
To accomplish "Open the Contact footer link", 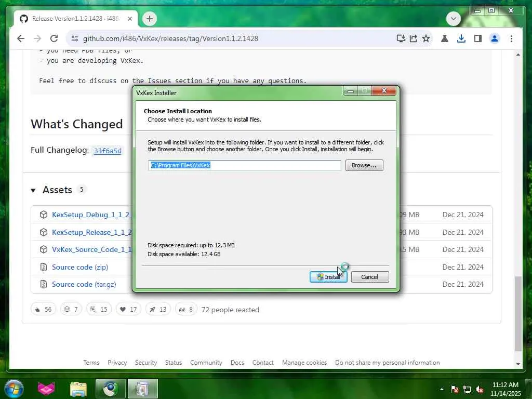I will pos(263,363).
